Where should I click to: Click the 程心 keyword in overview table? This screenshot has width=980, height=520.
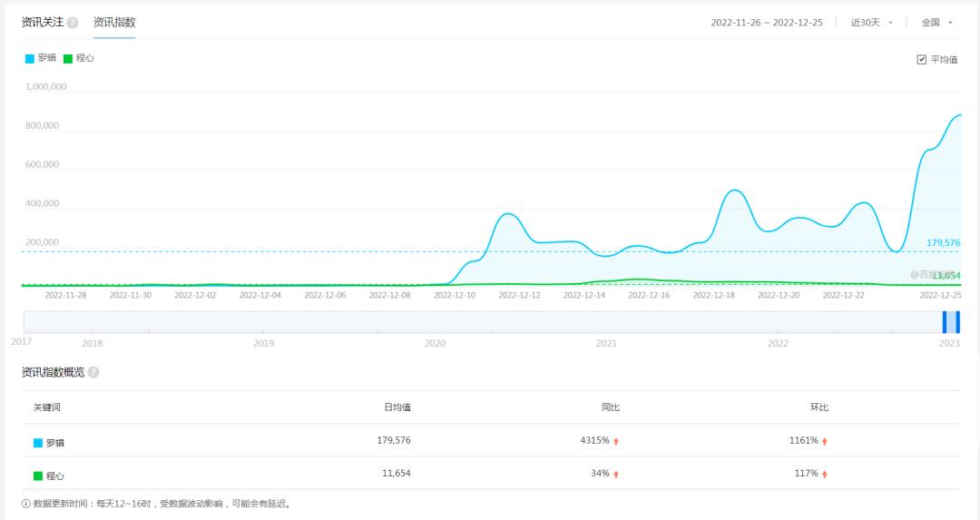coord(55,476)
